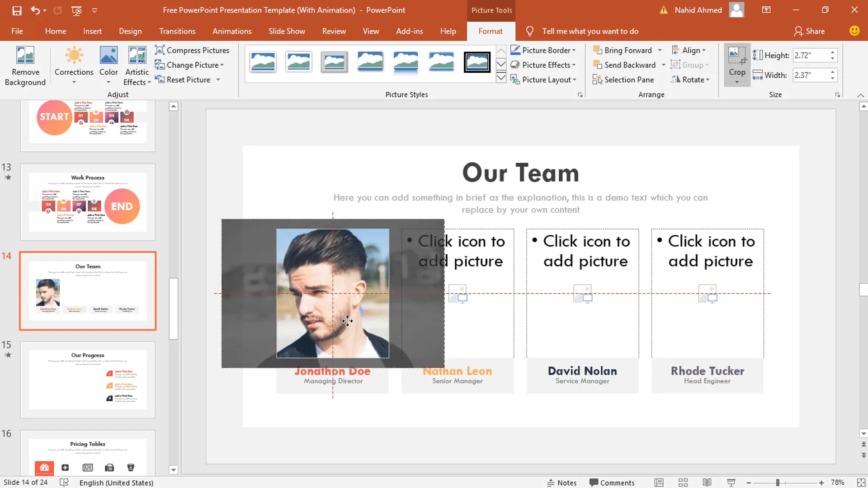Screen dimensions: 868x488
Task: Expand Send Backward dropdown arrow
Action: [663, 65]
